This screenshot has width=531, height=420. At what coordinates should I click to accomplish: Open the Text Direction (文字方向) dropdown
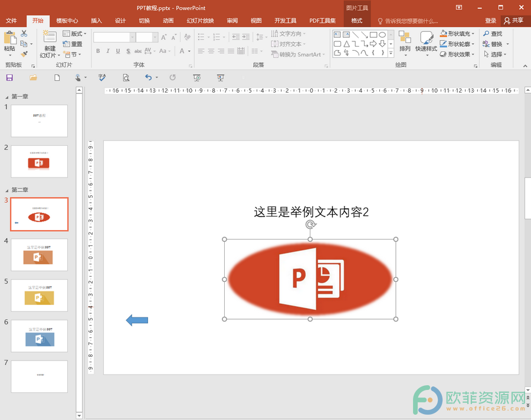tap(288, 34)
